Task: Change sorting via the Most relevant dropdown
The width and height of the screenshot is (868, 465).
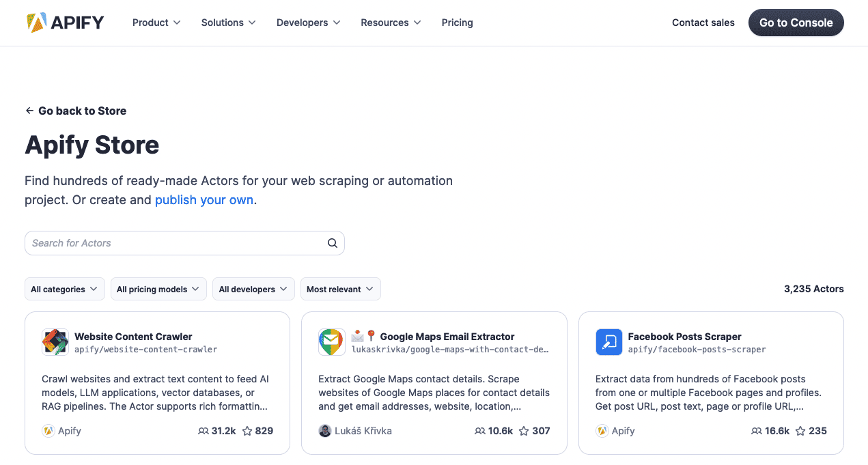Action: pyautogui.click(x=340, y=289)
